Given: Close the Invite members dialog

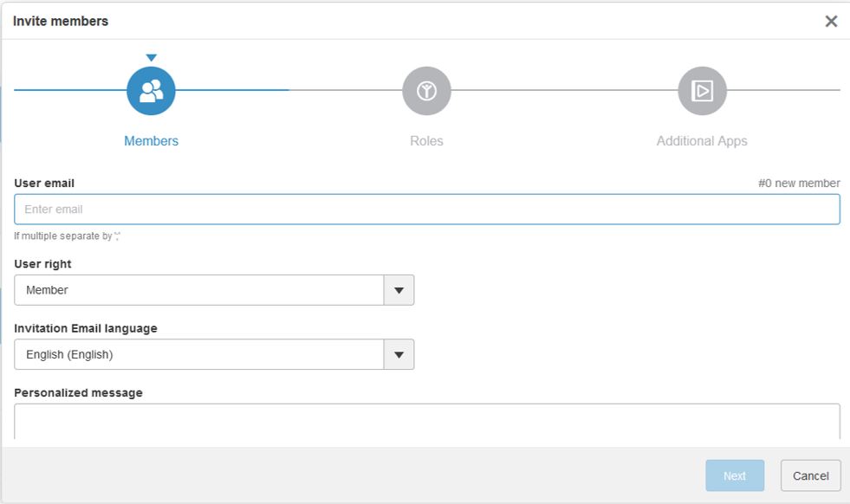Looking at the screenshot, I should [x=831, y=22].
